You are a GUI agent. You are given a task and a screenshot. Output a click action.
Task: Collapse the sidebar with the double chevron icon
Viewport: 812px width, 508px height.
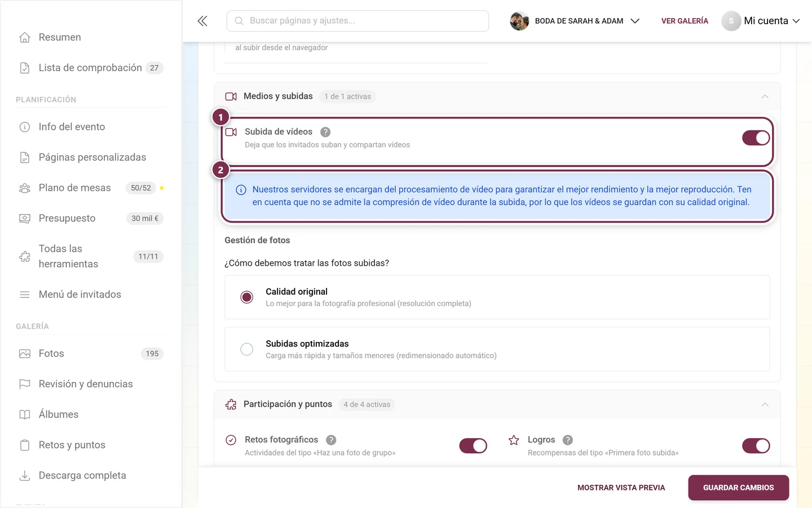click(x=202, y=21)
